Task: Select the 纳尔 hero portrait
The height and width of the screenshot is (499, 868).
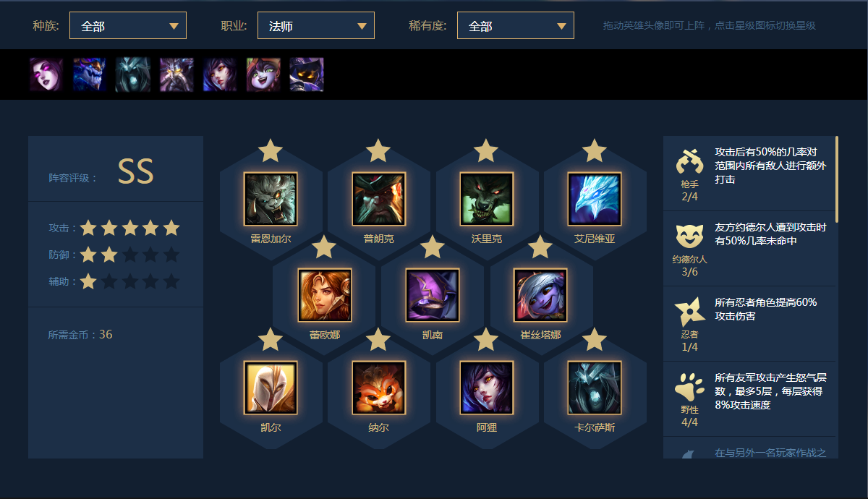Action: tap(378, 388)
